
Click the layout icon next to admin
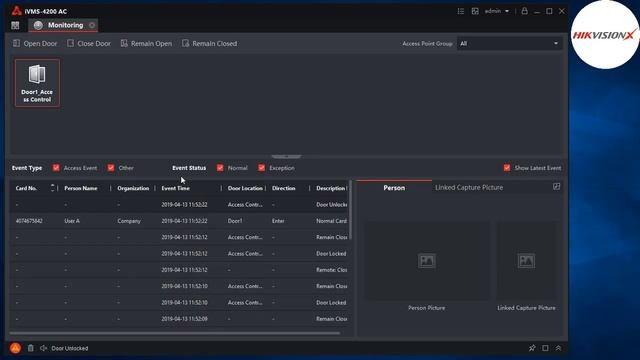(x=475, y=11)
